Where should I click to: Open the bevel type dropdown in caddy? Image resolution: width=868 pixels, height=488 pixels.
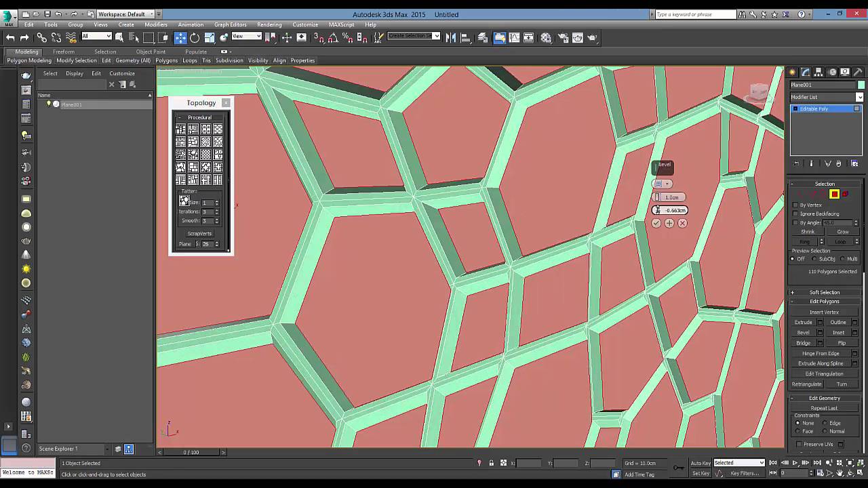662,184
